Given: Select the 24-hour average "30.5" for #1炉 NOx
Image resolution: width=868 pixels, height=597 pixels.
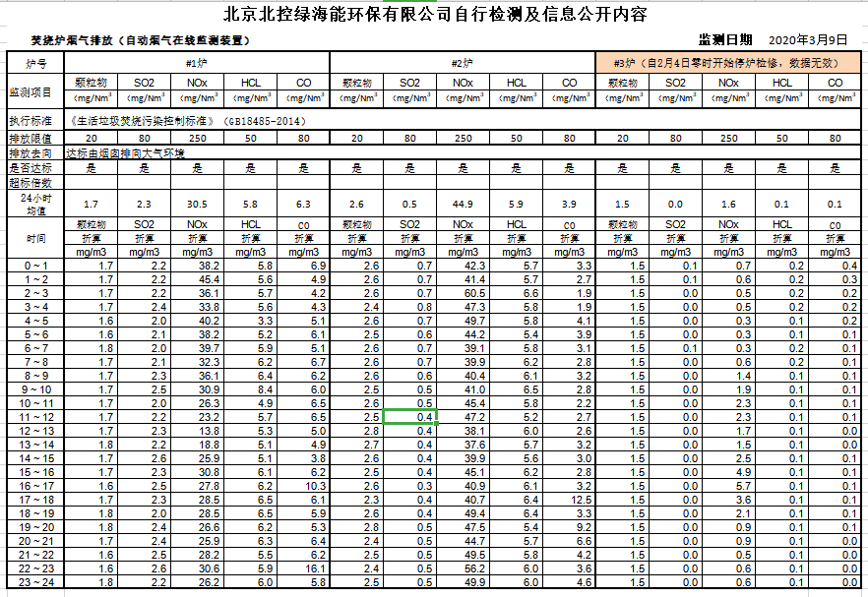Looking at the screenshot, I should (x=197, y=205).
